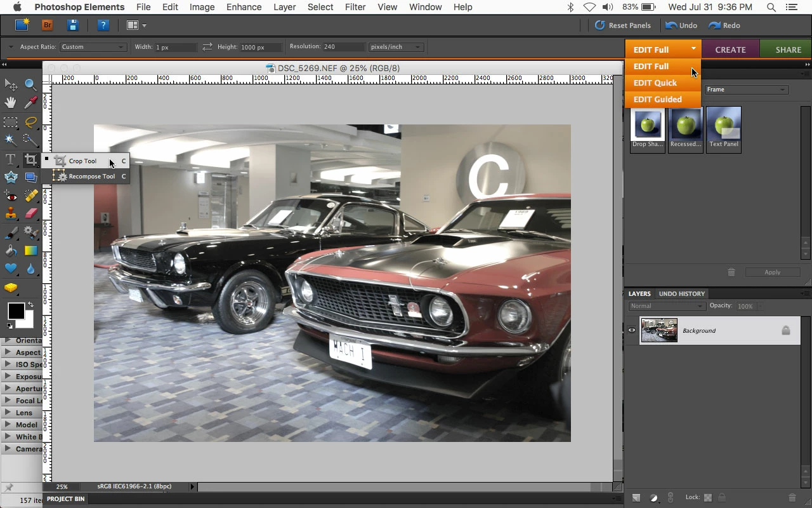Select the Blur water-drop tool
This screenshot has width=812, height=508.
pos(30,269)
